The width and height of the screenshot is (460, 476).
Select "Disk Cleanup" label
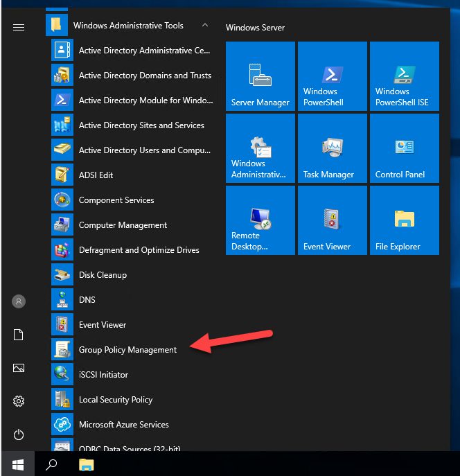click(x=103, y=275)
